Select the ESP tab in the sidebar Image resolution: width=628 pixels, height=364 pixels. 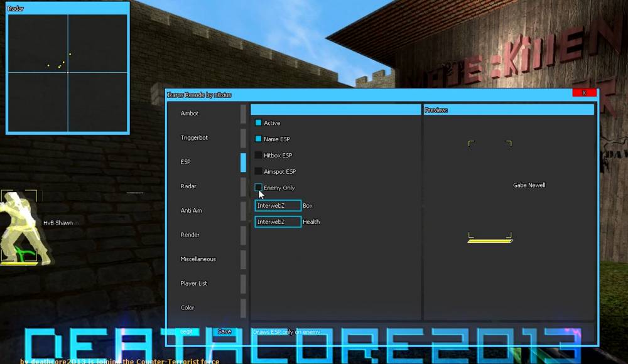[x=185, y=162]
